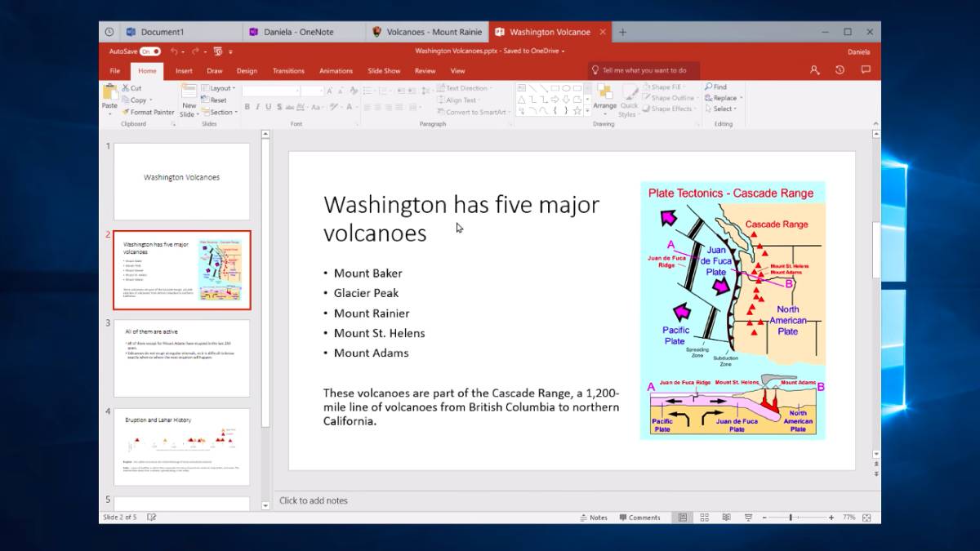
Task: Select the star shape in shapes gallery
Action: [x=577, y=110]
